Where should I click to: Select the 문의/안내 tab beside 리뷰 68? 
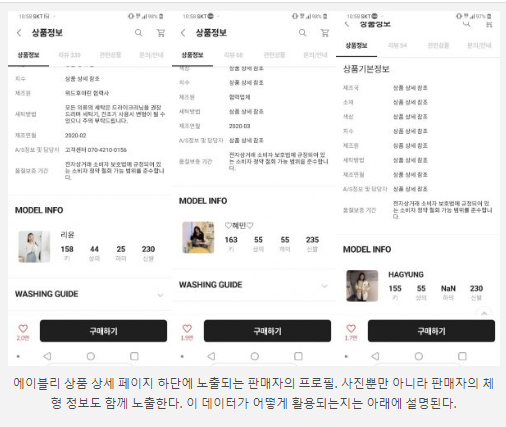(x=315, y=55)
